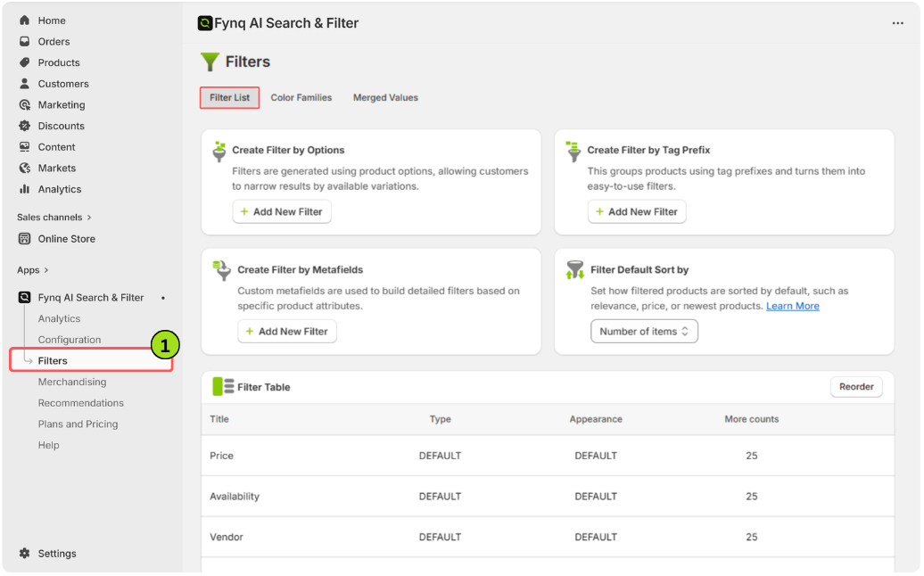Click the Price row's Type DEFAULT cell
Viewport: 924px width, 576px height.
tap(441, 457)
